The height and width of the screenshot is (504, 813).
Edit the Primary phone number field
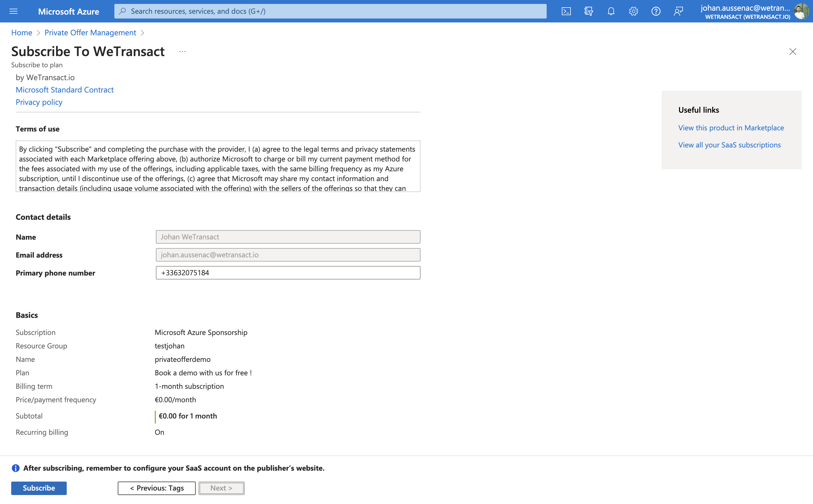(288, 273)
